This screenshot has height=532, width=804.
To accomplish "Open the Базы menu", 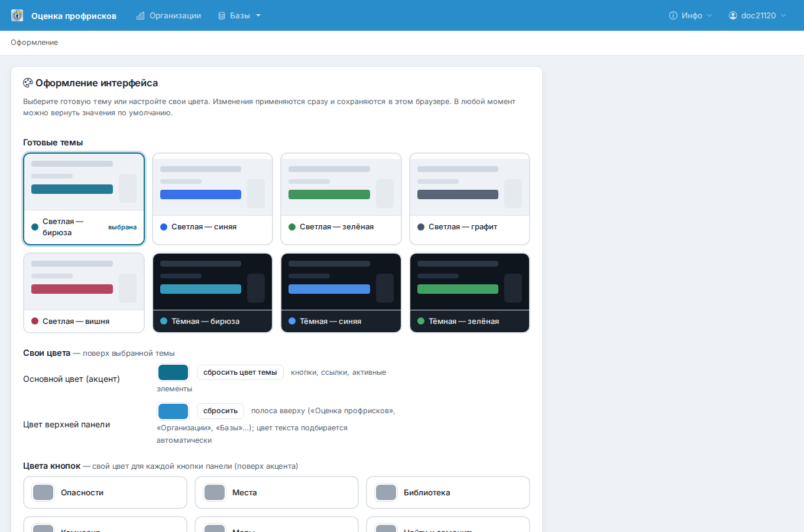I will tap(239, 15).
